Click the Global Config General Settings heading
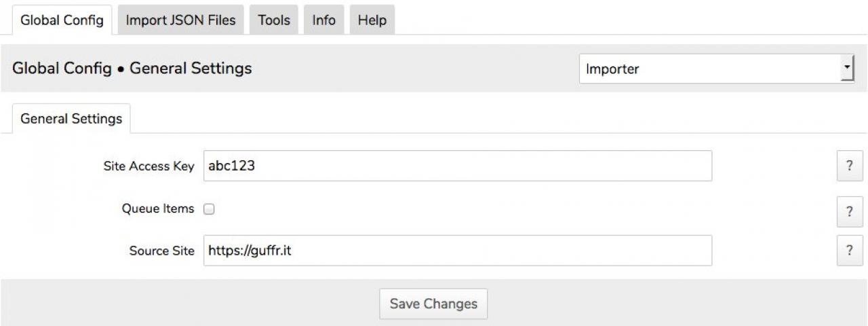Screen dimensions: 868x326 (x=132, y=69)
